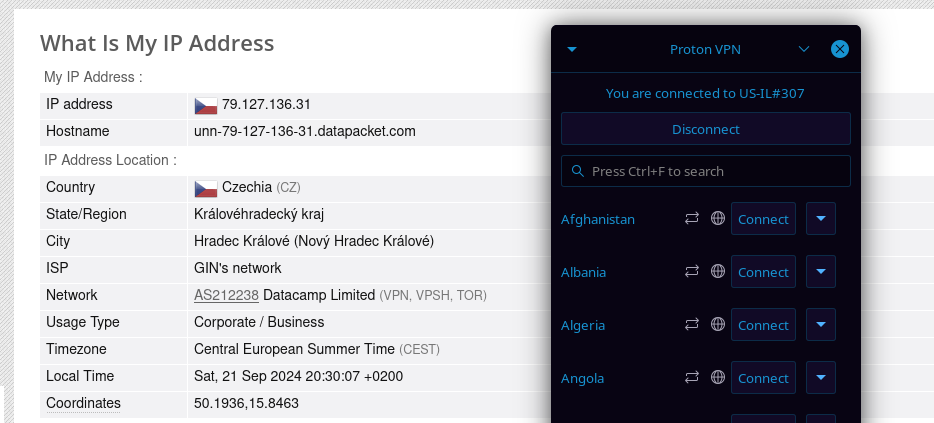This screenshot has height=423, width=934.
Task: Connect to Albania
Action: click(x=763, y=272)
